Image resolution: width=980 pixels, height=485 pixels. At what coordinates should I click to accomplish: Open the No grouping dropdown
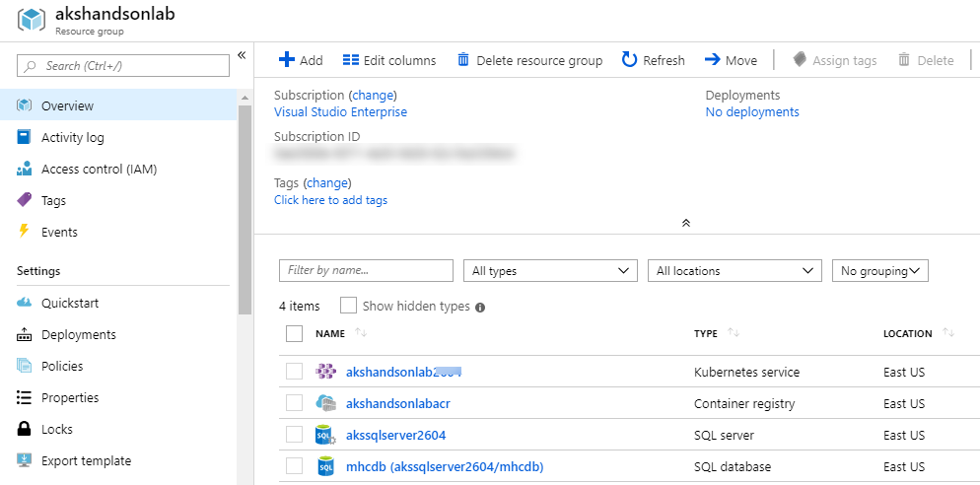[x=880, y=271]
